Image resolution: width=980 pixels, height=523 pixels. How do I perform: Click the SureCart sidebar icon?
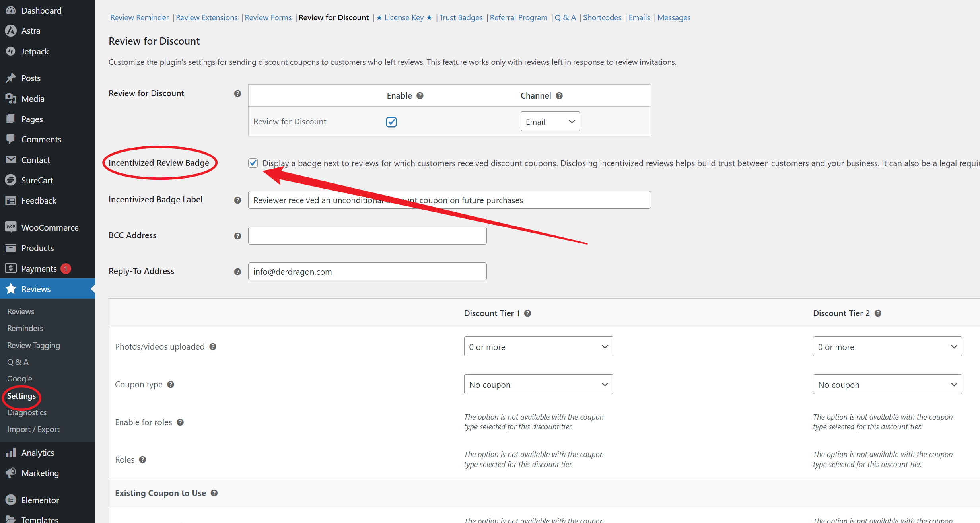pyautogui.click(x=11, y=180)
